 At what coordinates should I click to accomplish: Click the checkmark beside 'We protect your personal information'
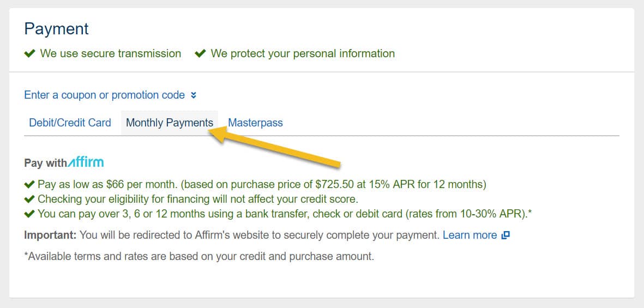click(200, 54)
